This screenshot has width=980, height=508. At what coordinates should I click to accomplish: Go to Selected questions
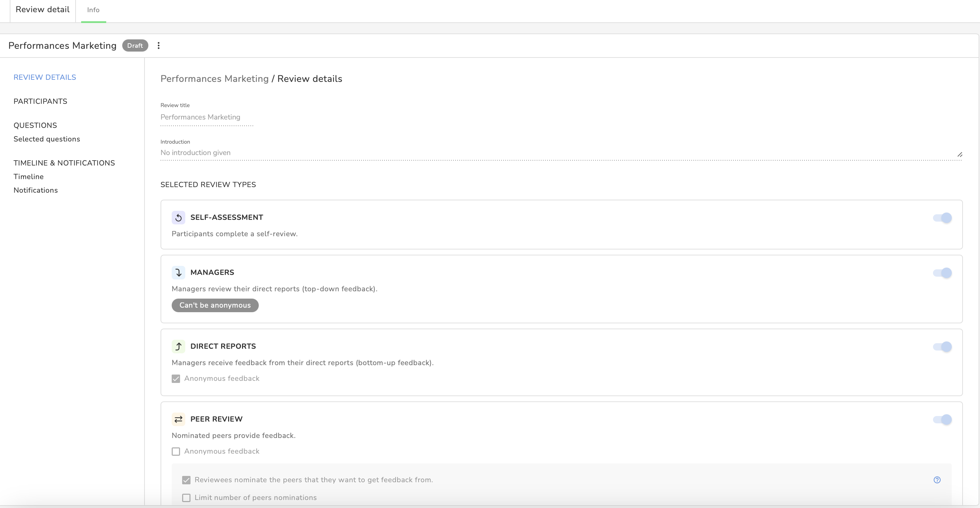click(x=47, y=139)
